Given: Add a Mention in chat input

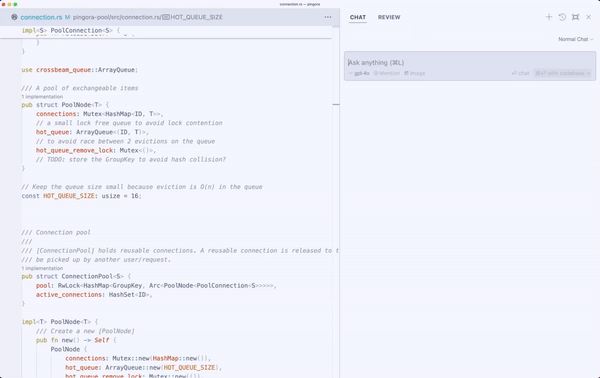Looking at the screenshot, I should pos(386,73).
